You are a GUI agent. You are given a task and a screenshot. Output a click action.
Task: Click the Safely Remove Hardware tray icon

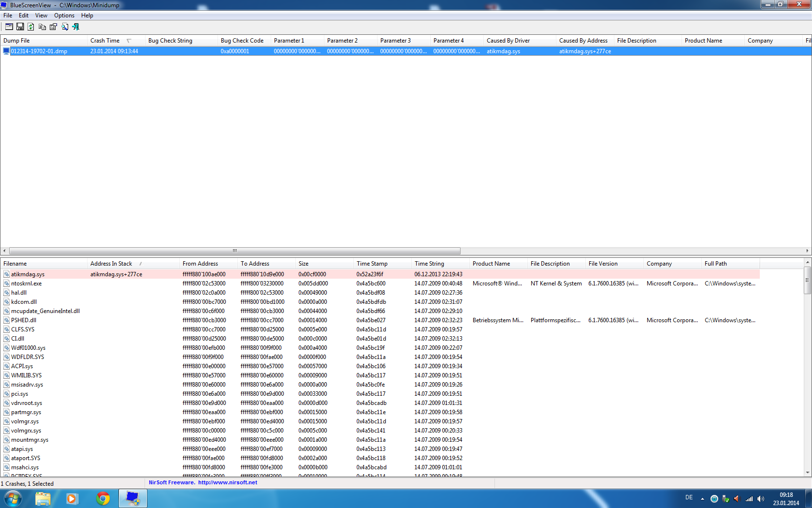(725, 499)
